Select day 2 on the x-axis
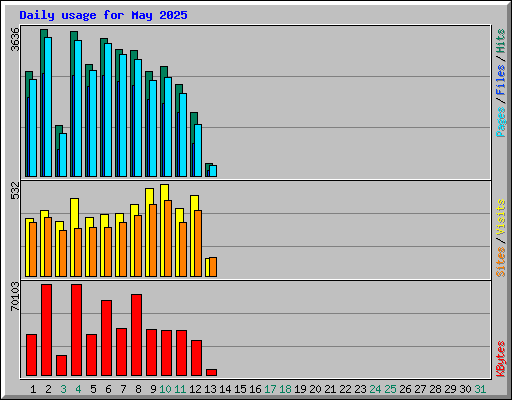The height and width of the screenshot is (400, 512). click(x=48, y=389)
